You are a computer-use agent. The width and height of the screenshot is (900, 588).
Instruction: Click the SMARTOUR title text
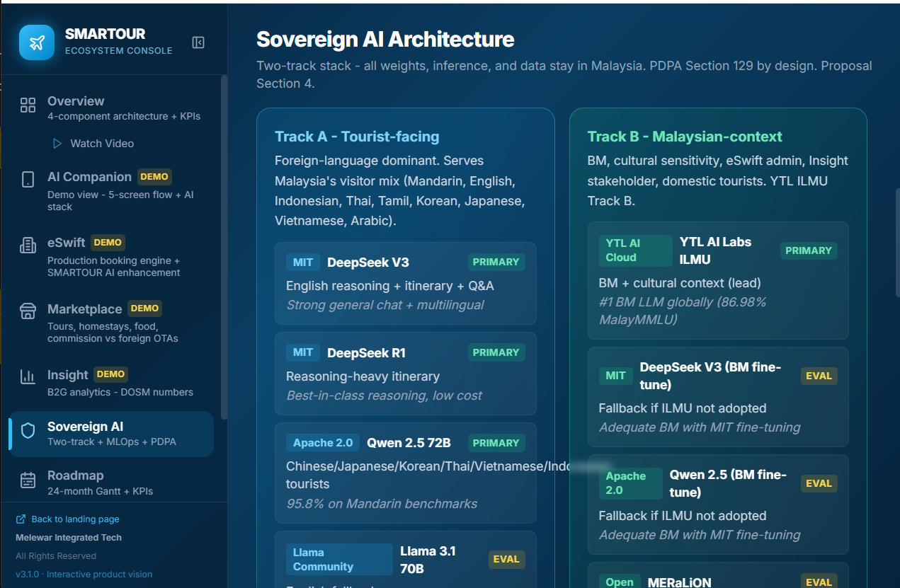pos(105,34)
